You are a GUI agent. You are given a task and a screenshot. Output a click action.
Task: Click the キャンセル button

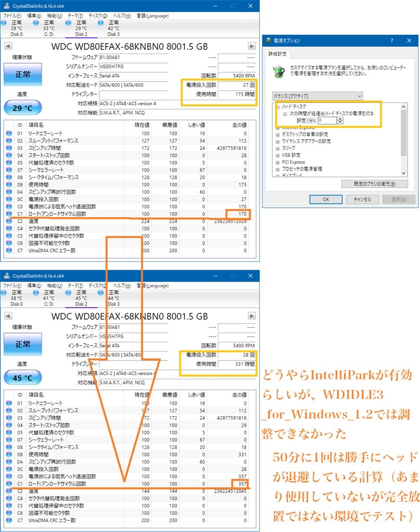tap(362, 199)
